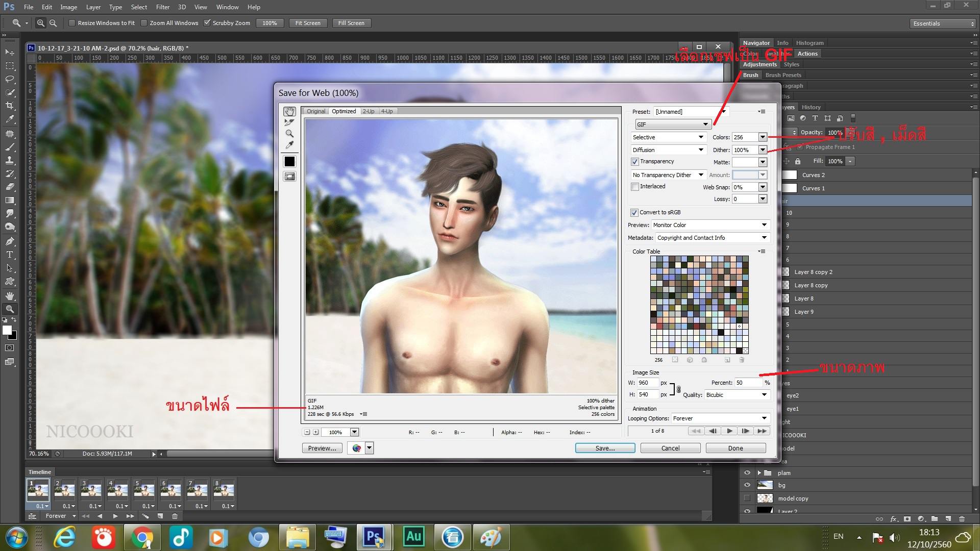
Task: Open the Quality Bicubic dropdown
Action: point(737,395)
